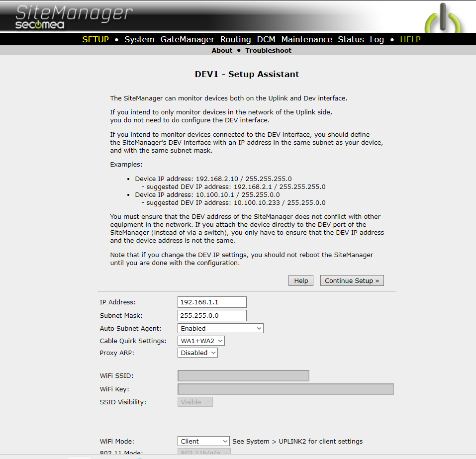Open the SSID Visibility dropdown

(195, 402)
